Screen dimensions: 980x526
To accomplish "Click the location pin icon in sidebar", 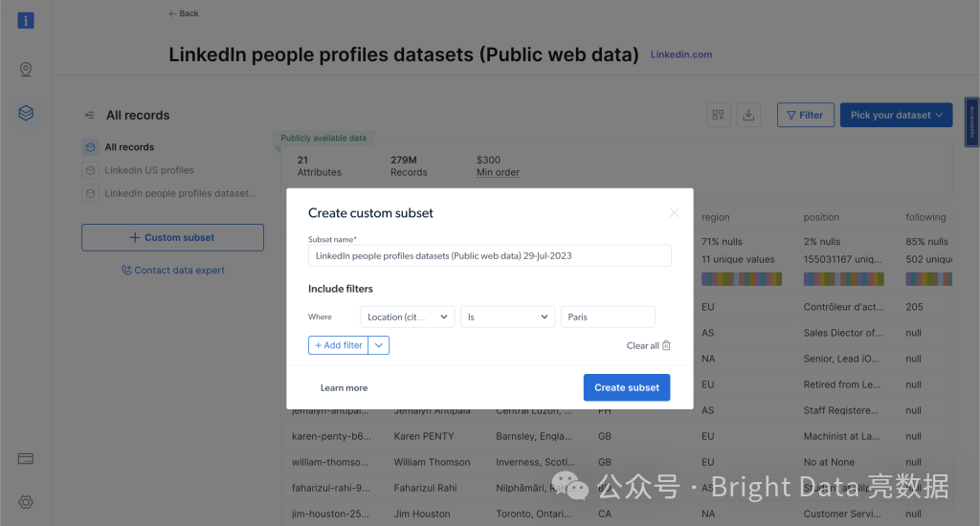I will tap(26, 69).
